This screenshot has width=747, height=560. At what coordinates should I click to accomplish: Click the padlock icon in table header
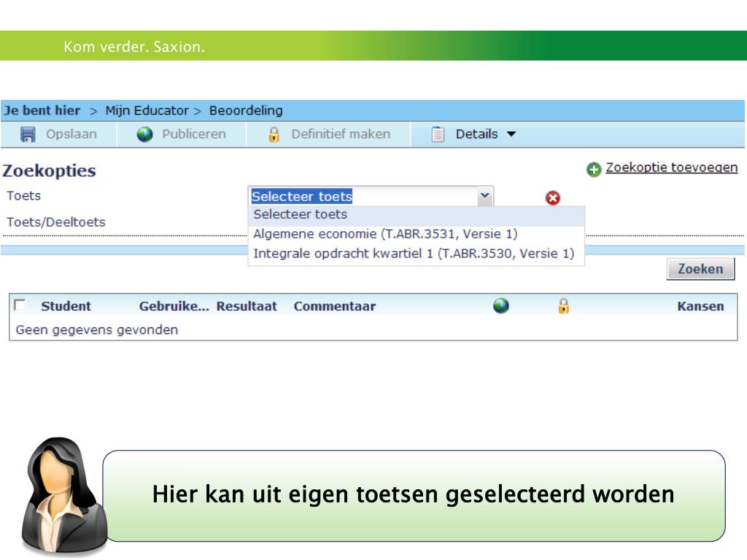(563, 306)
